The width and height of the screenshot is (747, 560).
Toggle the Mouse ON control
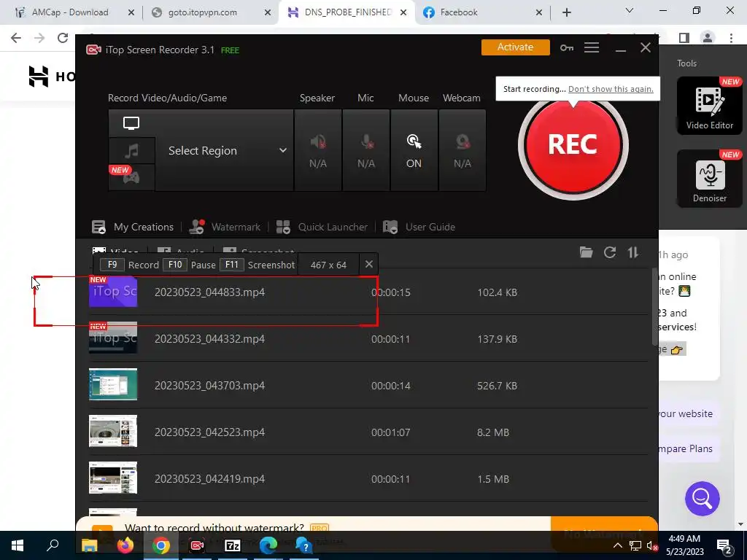[x=414, y=150]
